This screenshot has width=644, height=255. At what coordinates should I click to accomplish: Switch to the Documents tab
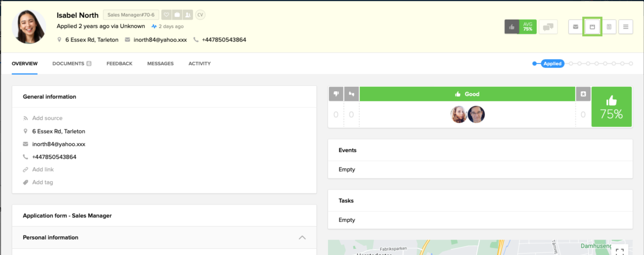tap(72, 64)
